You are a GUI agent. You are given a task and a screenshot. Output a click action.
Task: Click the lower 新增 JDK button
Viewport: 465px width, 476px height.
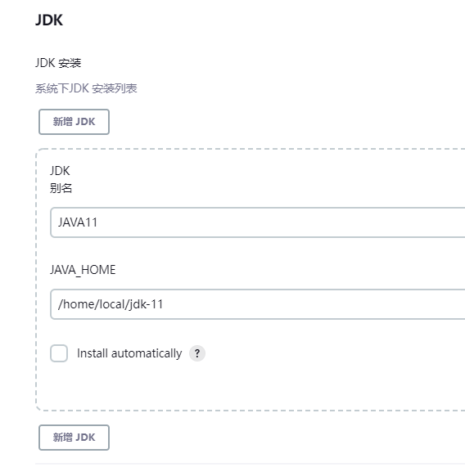tap(74, 438)
